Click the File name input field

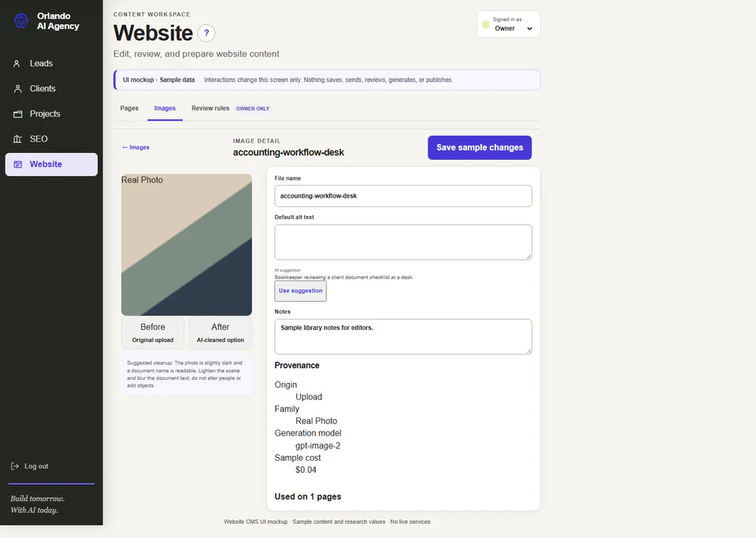[x=403, y=196]
